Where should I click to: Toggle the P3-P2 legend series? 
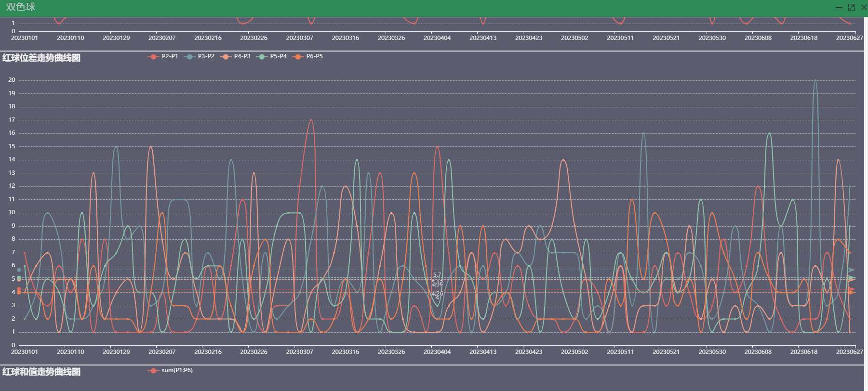click(199, 56)
